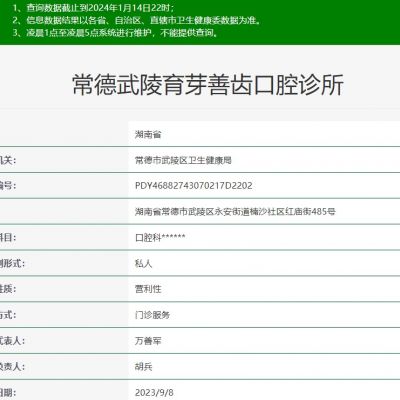Select notice line about 卫生健康委数据为准
400x400 pixels.
[x=137, y=20]
